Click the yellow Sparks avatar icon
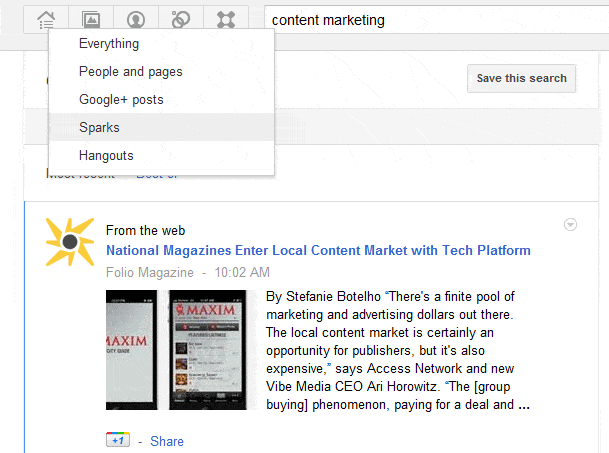The image size is (609, 453). pos(70,242)
